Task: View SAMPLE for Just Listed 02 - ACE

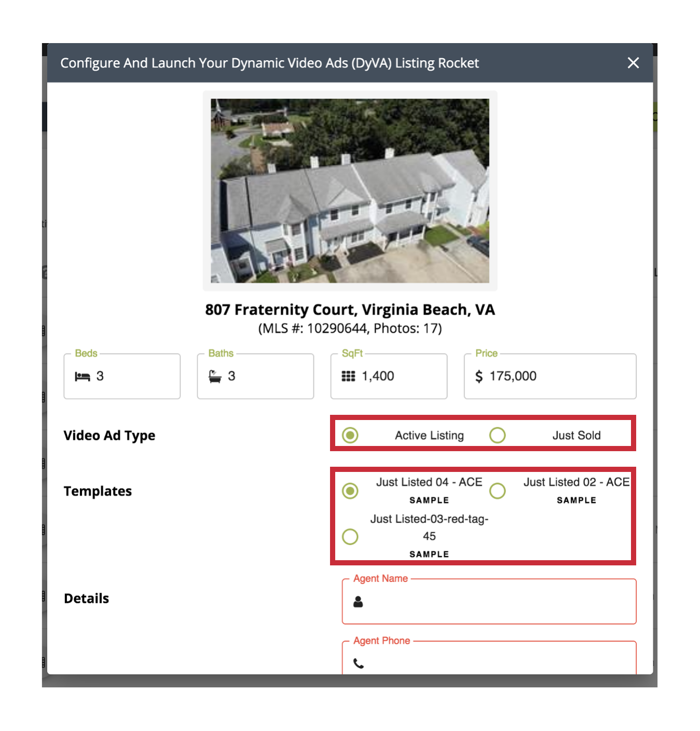Action: pyautogui.click(x=576, y=500)
